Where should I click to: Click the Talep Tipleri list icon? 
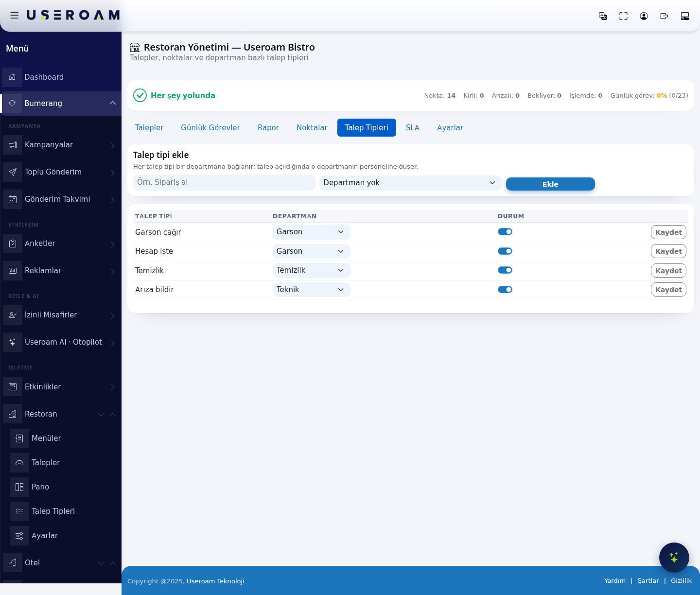tap(19, 511)
